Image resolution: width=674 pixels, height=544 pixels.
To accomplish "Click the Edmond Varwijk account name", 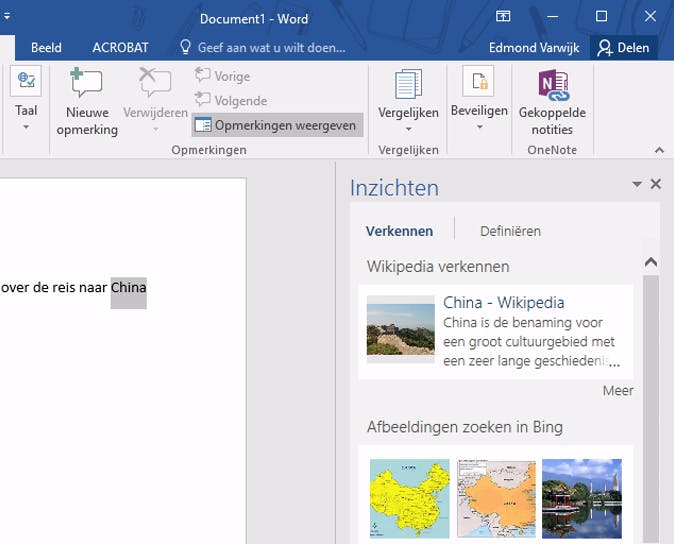I will tap(534, 48).
